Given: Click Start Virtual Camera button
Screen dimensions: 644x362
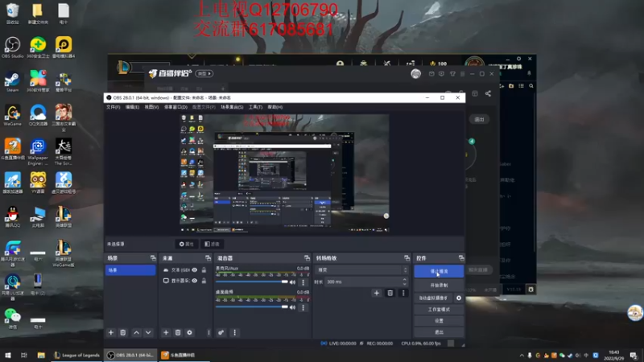Looking at the screenshot, I should click(x=433, y=298).
